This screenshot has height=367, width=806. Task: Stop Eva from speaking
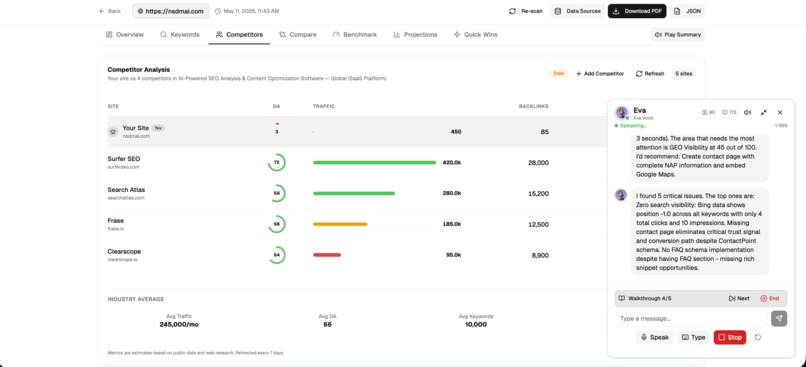pos(729,337)
